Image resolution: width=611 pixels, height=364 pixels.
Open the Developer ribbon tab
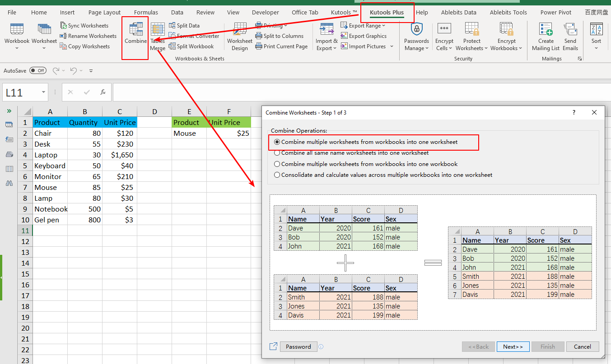coord(265,12)
